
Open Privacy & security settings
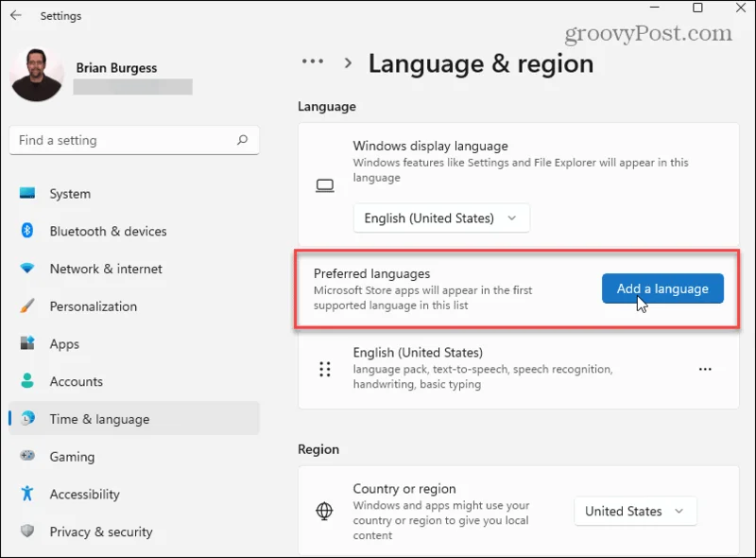[x=133, y=532]
